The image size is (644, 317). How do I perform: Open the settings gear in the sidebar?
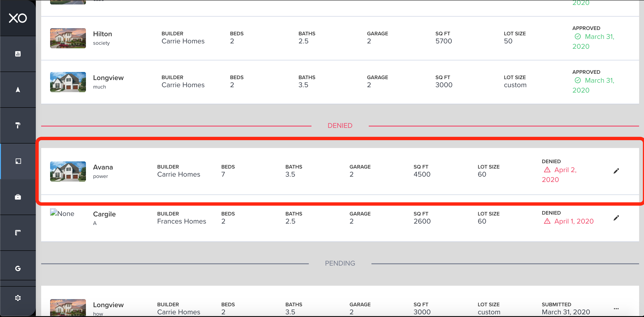[18, 298]
